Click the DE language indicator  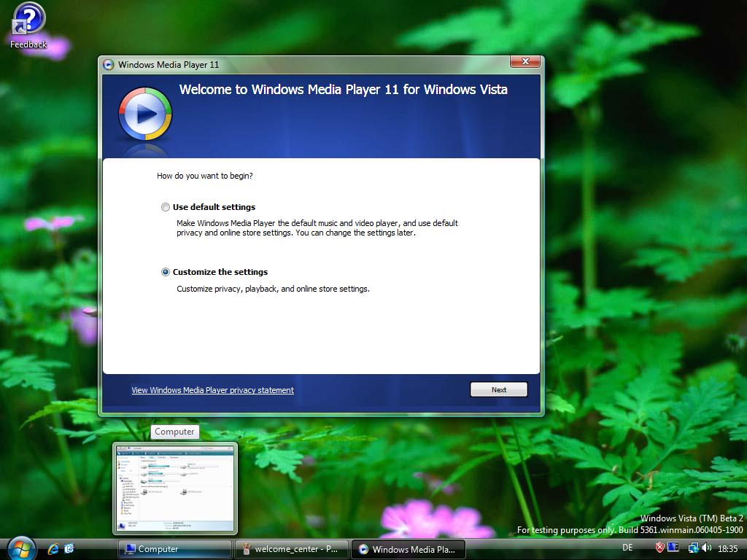[x=627, y=548]
